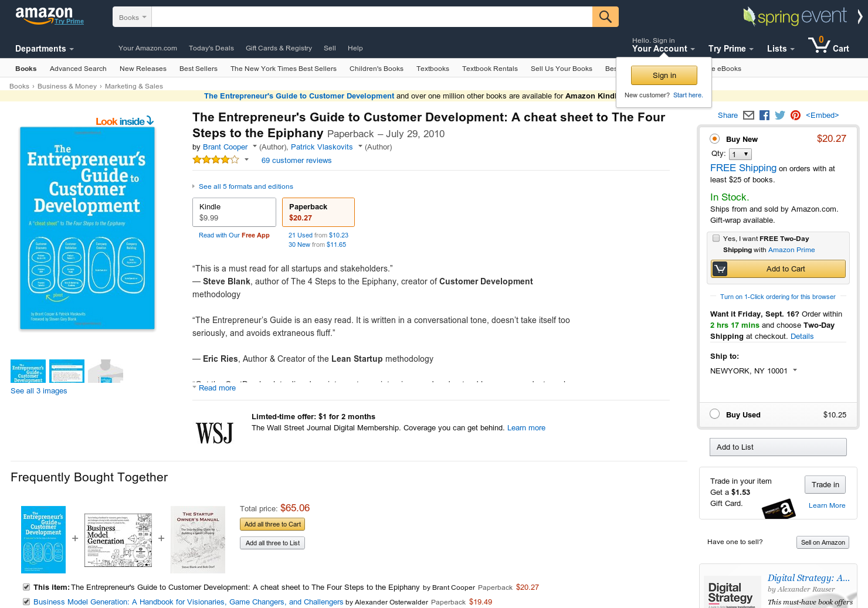The height and width of the screenshot is (608, 868).
Task: Open The Startup Owner's Manual cover
Action: coord(198,539)
